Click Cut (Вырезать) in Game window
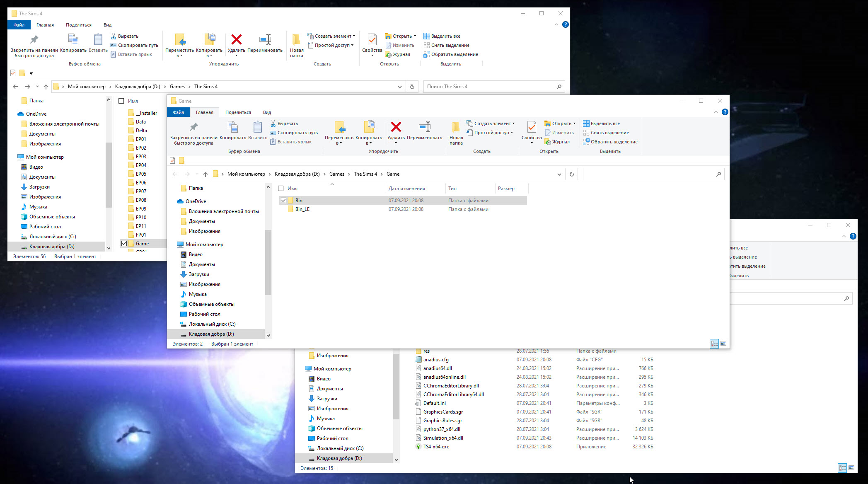Screen dimensions: 868x484 tap(284, 123)
